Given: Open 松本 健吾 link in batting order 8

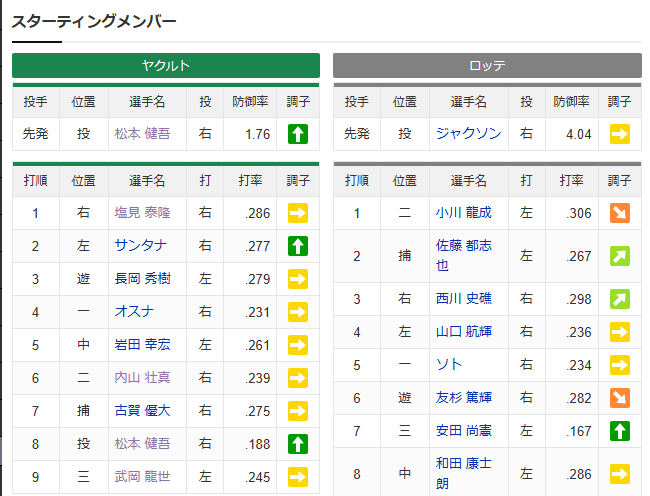Looking at the screenshot, I should tap(142, 444).
